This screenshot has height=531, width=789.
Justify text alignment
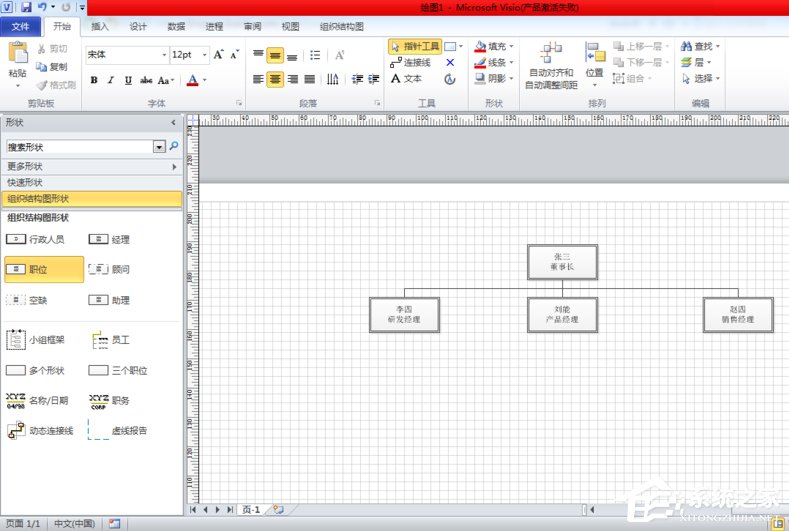pyautogui.click(x=309, y=79)
